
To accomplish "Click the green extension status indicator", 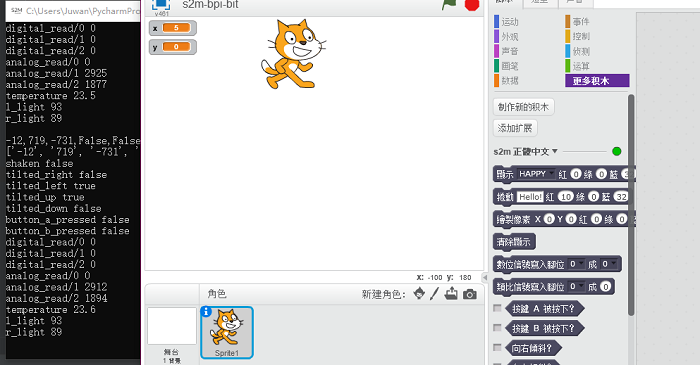I will (x=617, y=151).
